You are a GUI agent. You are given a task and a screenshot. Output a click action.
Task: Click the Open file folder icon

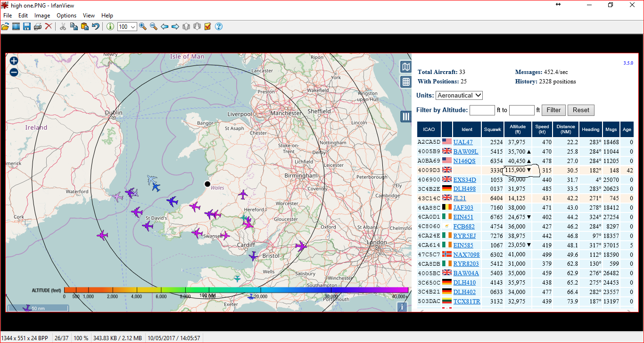[5, 27]
